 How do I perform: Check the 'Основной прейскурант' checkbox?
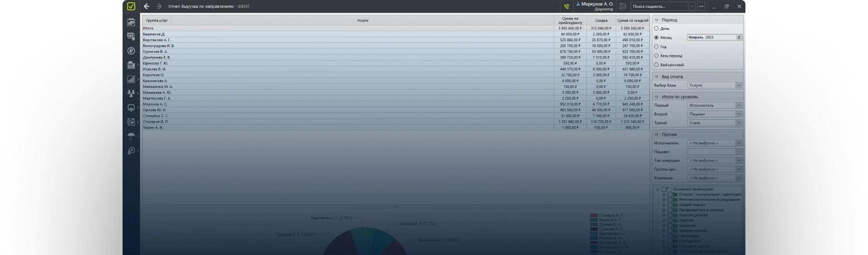(x=669, y=189)
